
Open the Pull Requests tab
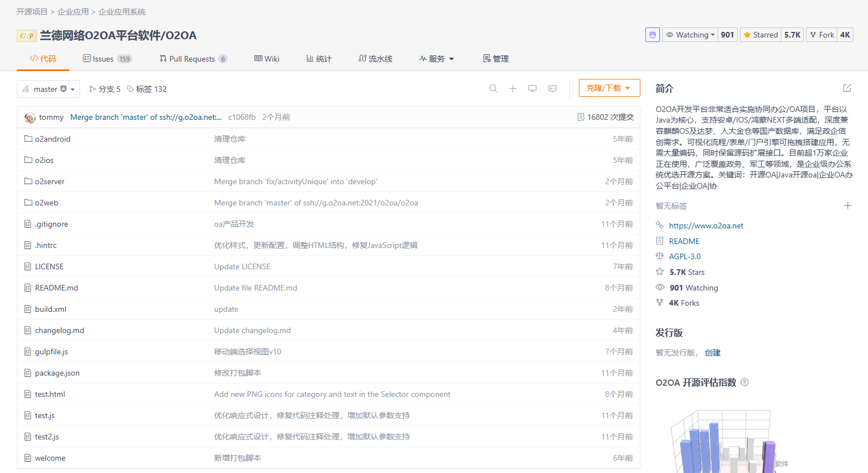click(x=192, y=59)
